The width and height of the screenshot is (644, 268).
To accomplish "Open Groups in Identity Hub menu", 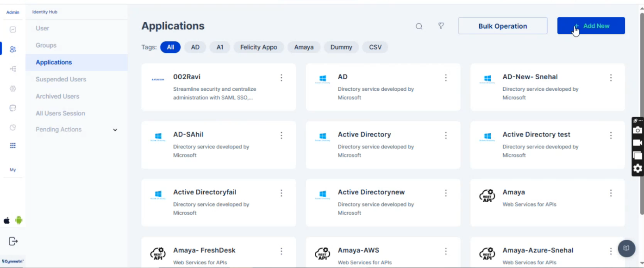I will click(x=46, y=45).
